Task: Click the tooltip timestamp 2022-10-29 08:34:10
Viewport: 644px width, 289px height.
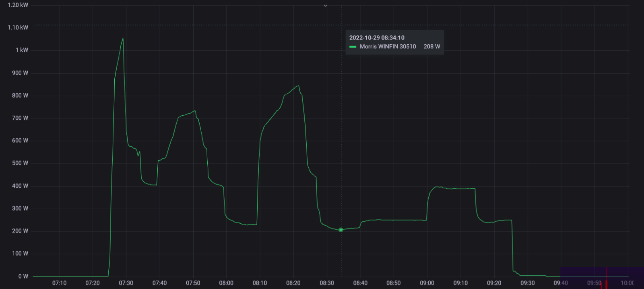Action: 377,37
